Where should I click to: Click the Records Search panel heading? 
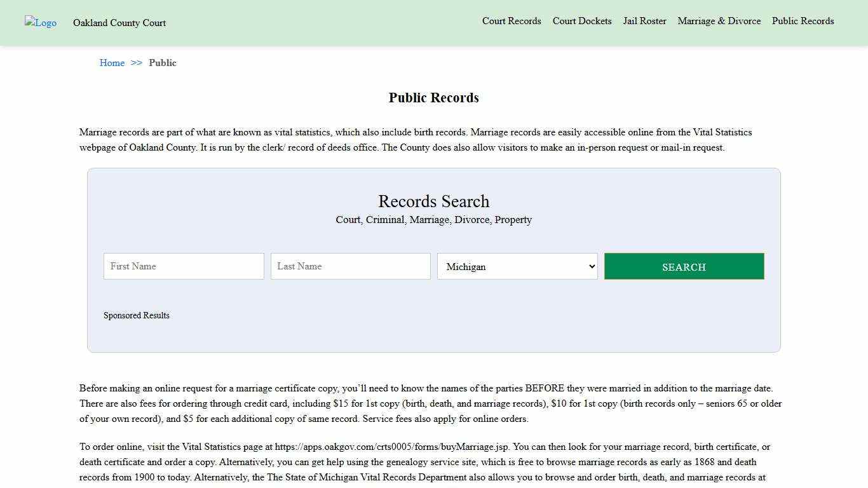click(x=433, y=201)
